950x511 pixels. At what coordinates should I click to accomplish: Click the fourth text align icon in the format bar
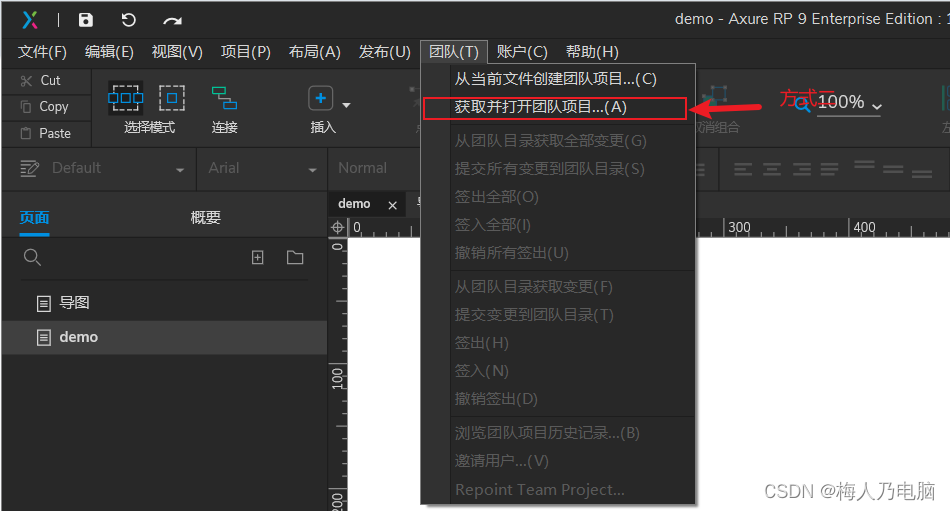pos(829,169)
